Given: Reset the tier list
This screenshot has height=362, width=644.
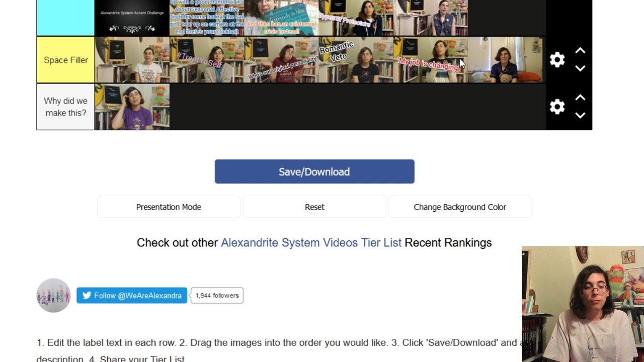Looking at the screenshot, I should coord(314,207).
